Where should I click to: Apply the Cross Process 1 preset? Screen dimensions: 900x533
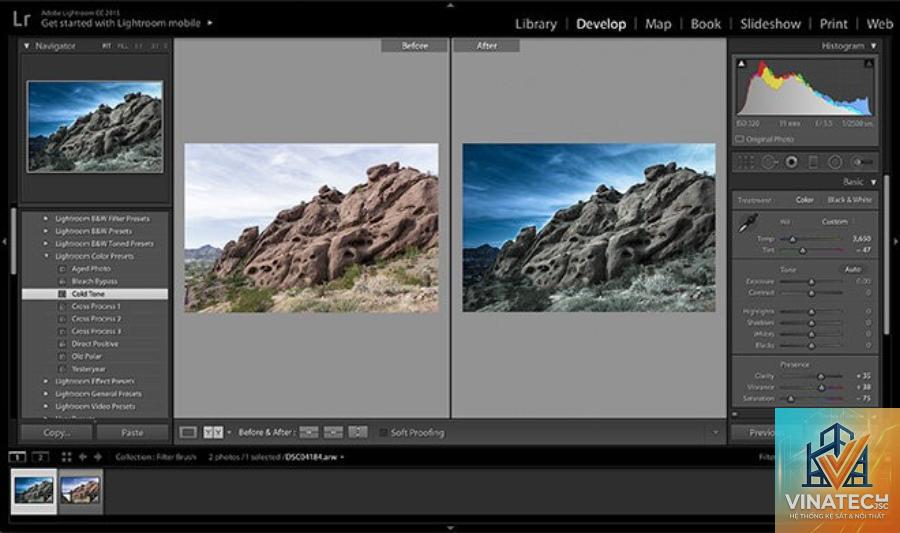[95, 306]
